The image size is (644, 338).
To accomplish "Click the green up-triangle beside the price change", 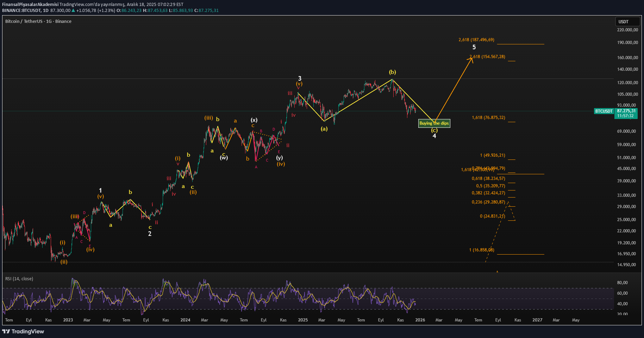I will pos(73,11).
